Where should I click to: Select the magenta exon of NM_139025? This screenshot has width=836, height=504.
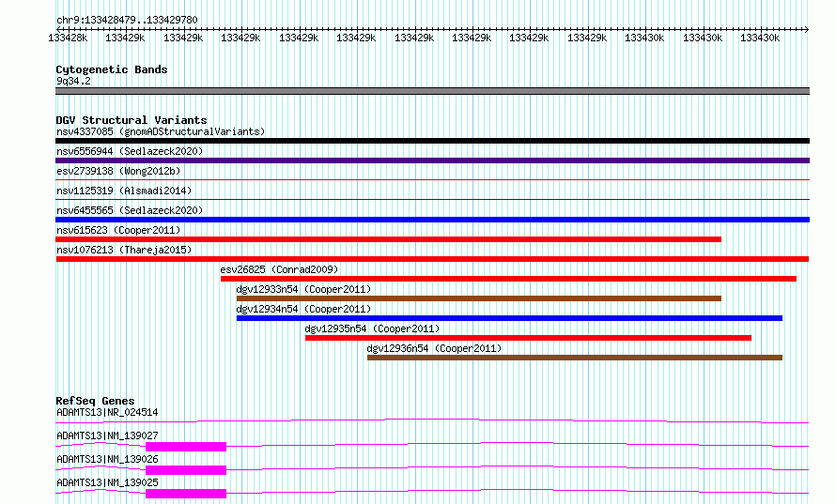point(186,494)
